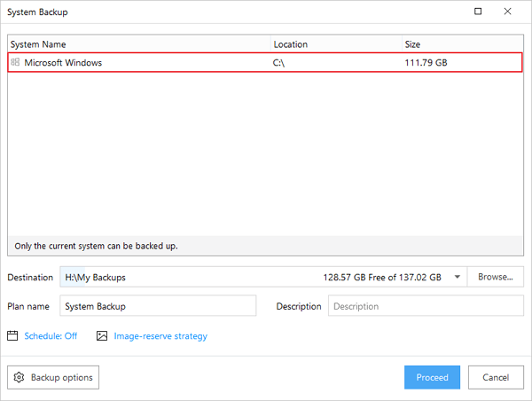Click the image icon beside Image-reserve strategy
The image size is (532, 401).
[x=102, y=336]
